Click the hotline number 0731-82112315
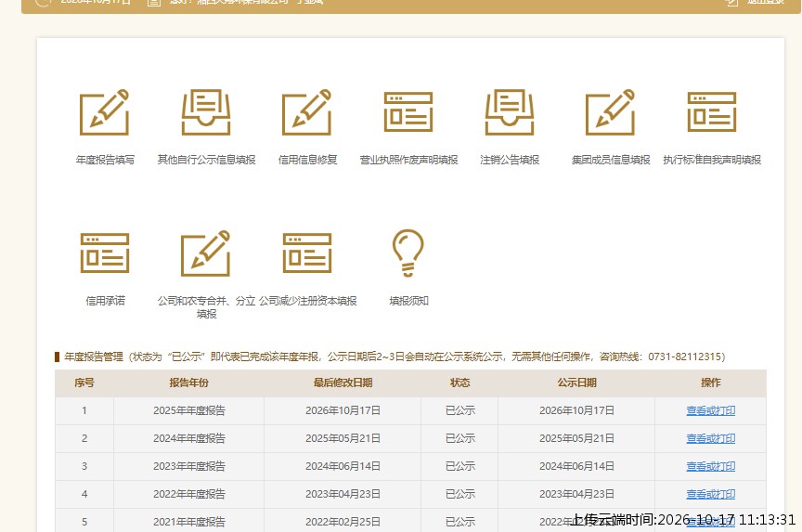The width and height of the screenshot is (802, 532). coord(684,357)
